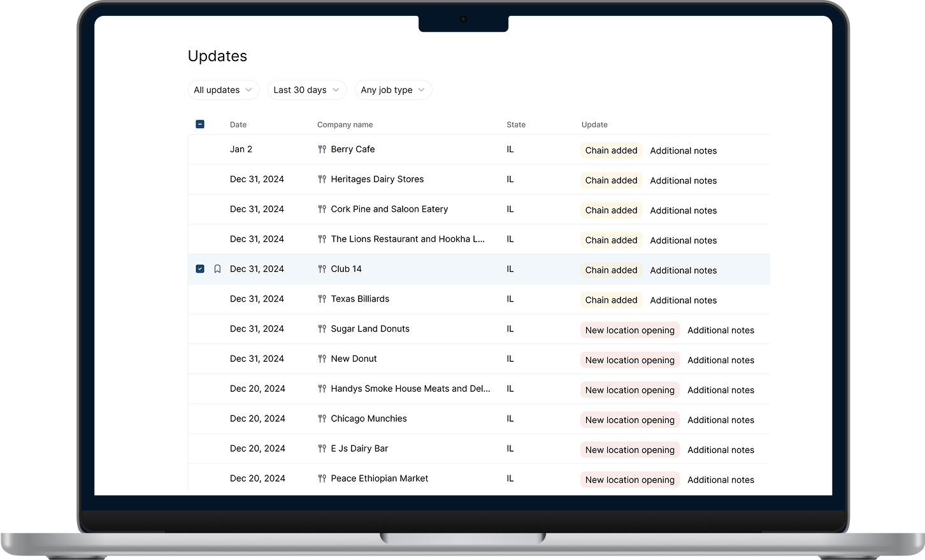
Task: Sort by the Company name column header
Action: 345,125
